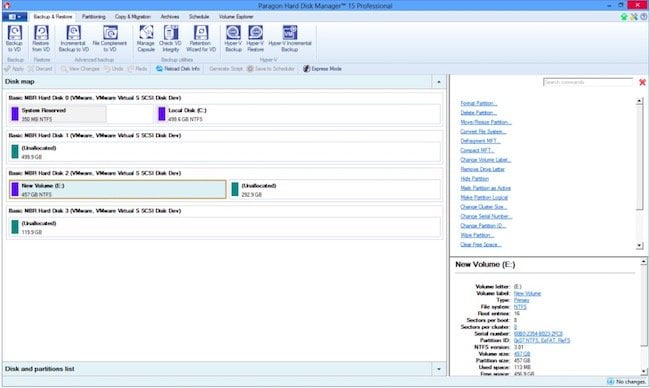
Task: Click the Wipe Partition link
Action: [477, 235]
